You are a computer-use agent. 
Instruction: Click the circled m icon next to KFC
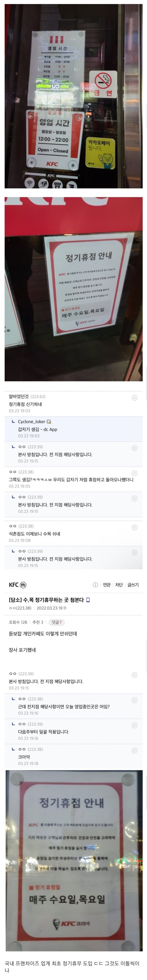[23, 585]
